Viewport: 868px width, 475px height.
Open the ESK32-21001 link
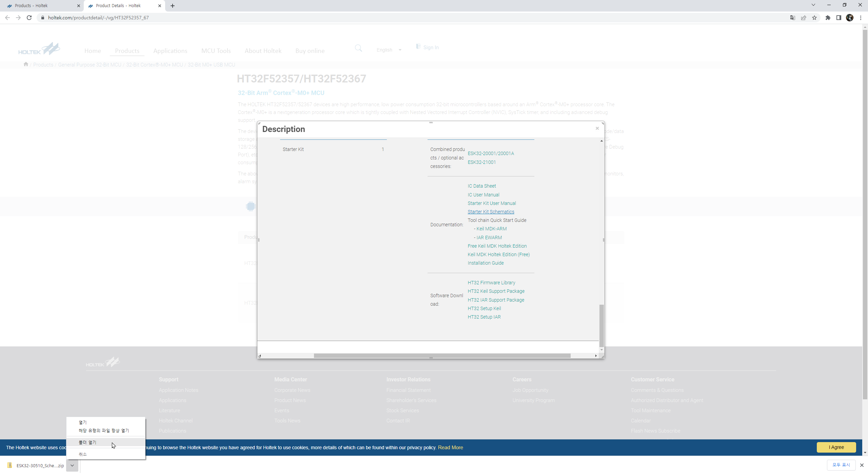click(x=482, y=162)
